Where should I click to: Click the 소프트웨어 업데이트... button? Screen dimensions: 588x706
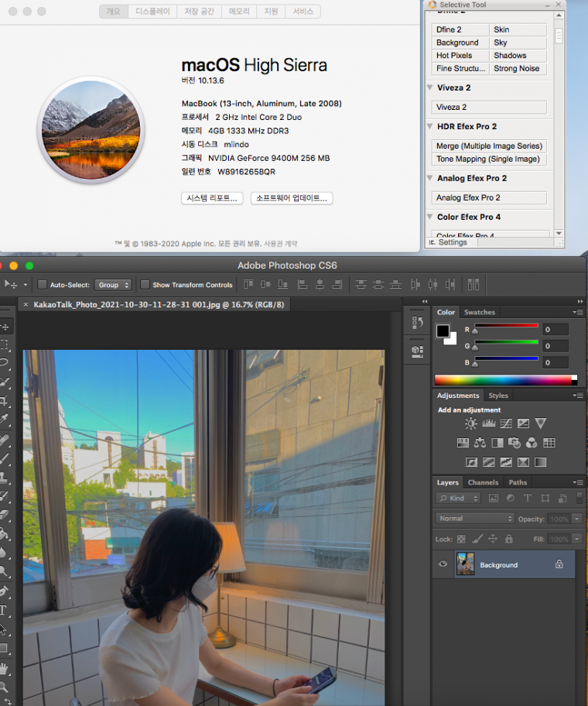tap(292, 198)
